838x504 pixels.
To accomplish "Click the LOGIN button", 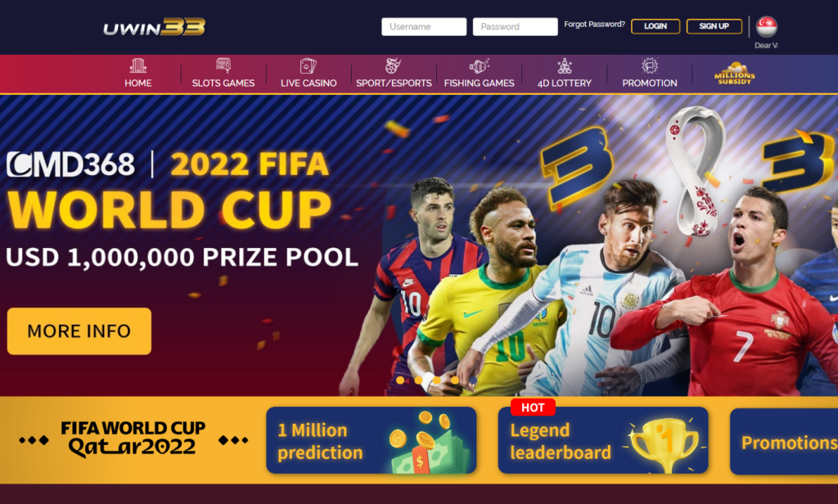I will coord(656,26).
